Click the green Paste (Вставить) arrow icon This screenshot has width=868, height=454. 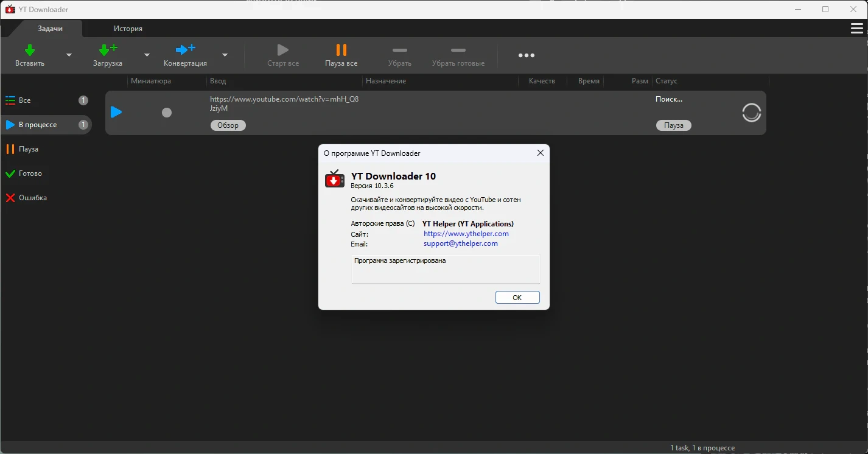pyautogui.click(x=30, y=50)
